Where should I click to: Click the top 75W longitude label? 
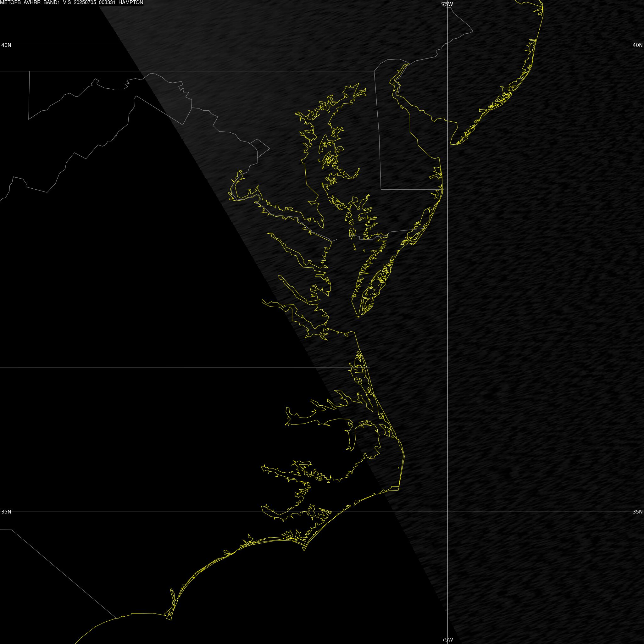447,4
